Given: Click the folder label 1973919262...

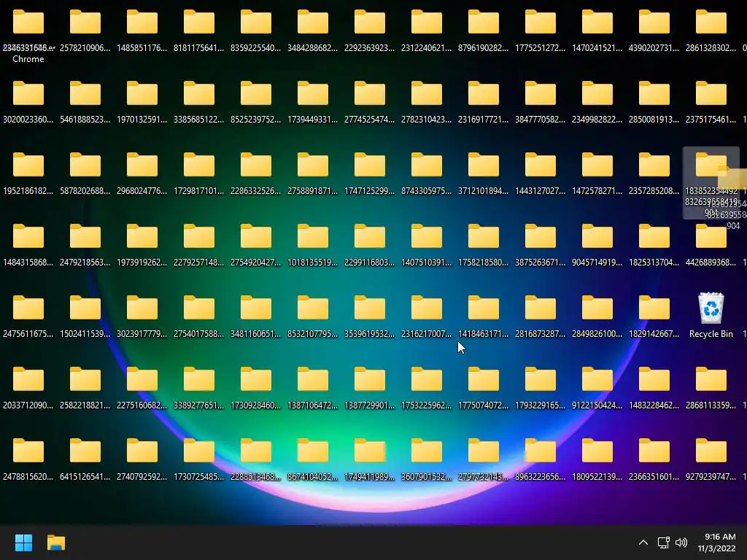Looking at the screenshot, I should (142, 262).
